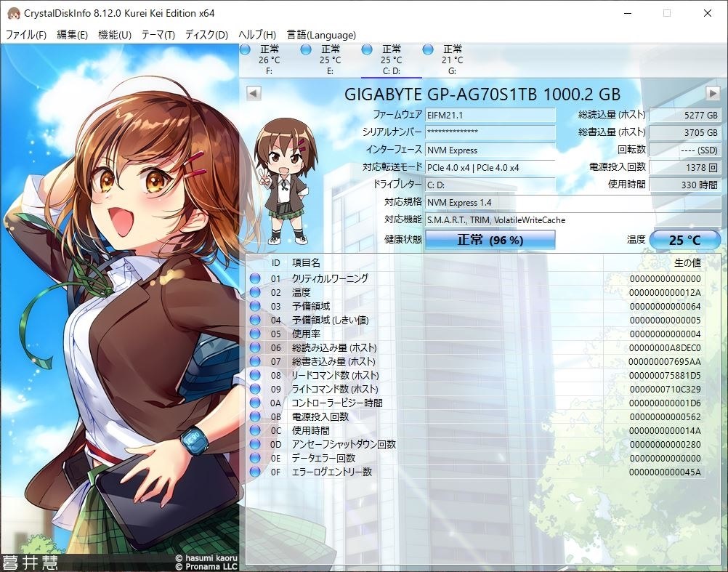Screen dimensions: 728x572
Task: Click the 総読込量 value 5277 GB
Action: [685, 115]
